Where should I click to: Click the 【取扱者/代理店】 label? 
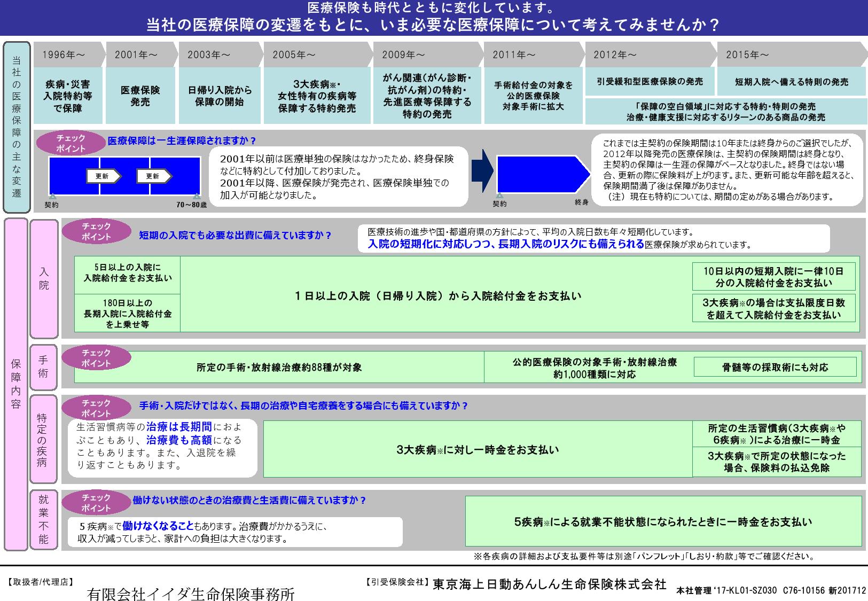pos(42,581)
